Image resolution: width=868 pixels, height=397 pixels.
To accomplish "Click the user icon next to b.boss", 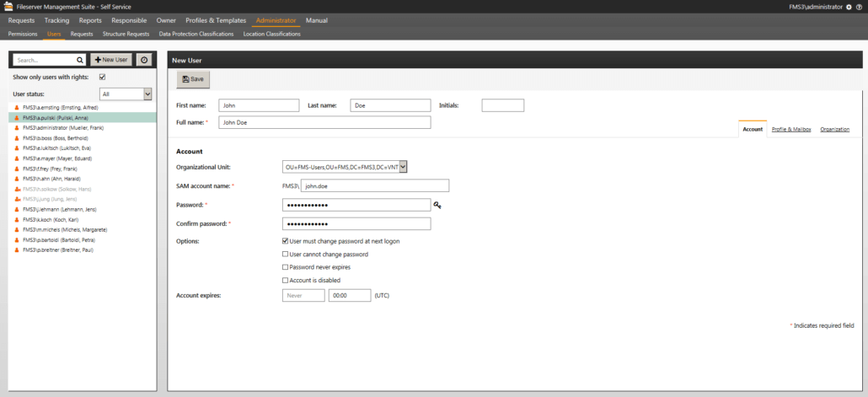I will [x=17, y=138].
